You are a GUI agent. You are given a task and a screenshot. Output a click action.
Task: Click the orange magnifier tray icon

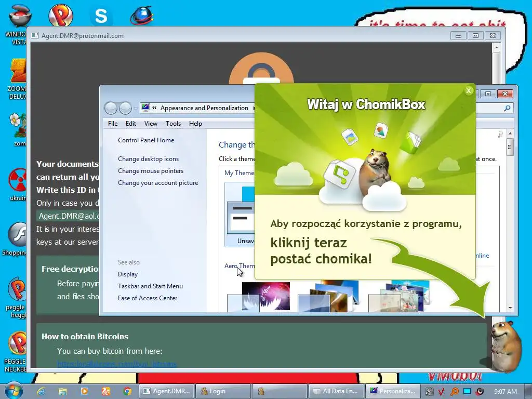454,392
